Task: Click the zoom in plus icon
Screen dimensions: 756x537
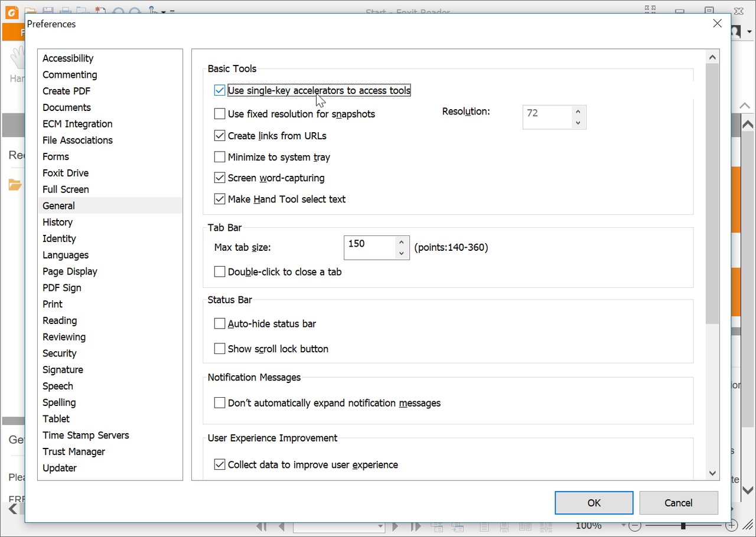Action: coord(732,525)
